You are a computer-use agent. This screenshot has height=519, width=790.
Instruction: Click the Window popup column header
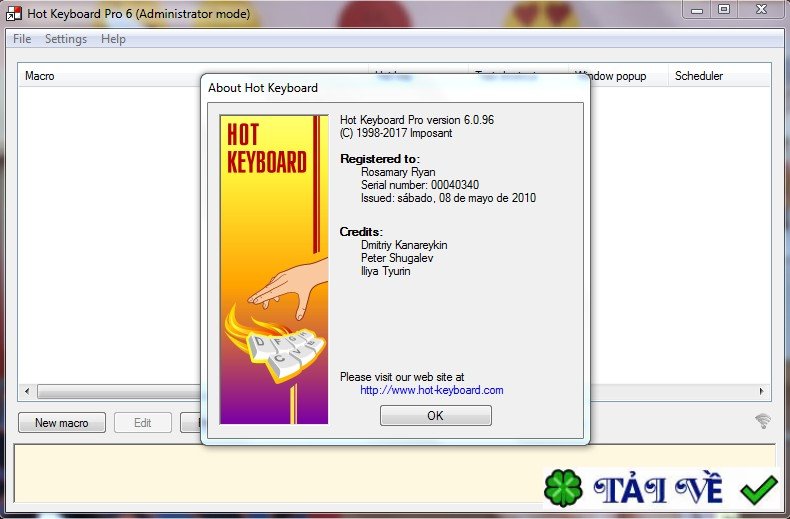click(617, 76)
